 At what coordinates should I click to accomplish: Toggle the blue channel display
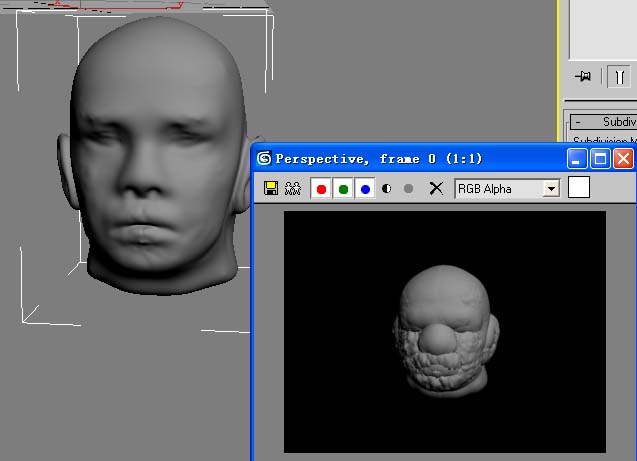[x=365, y=188]
